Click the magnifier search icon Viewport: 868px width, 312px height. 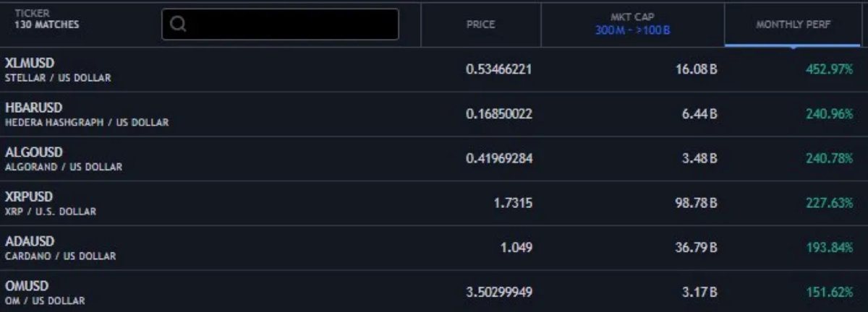tap(178, 25)
